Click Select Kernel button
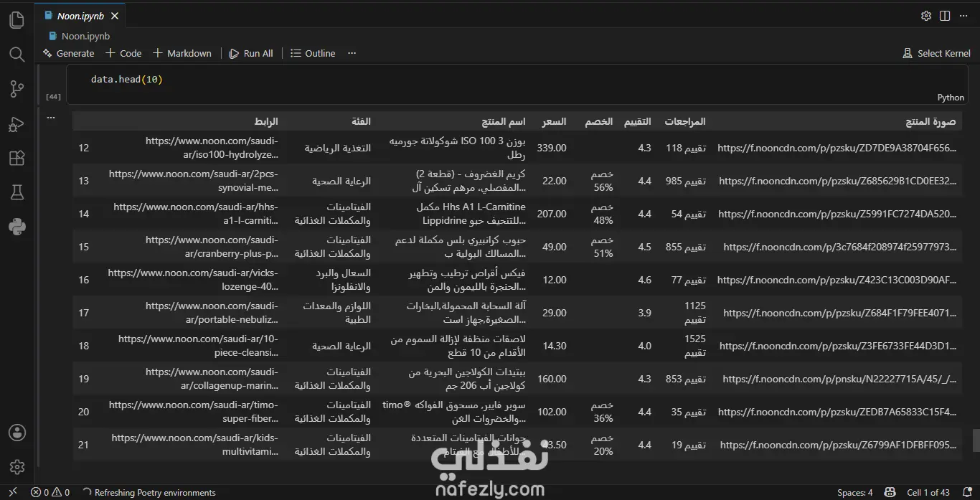Screen dimensions: 980x500 (936, 53)
